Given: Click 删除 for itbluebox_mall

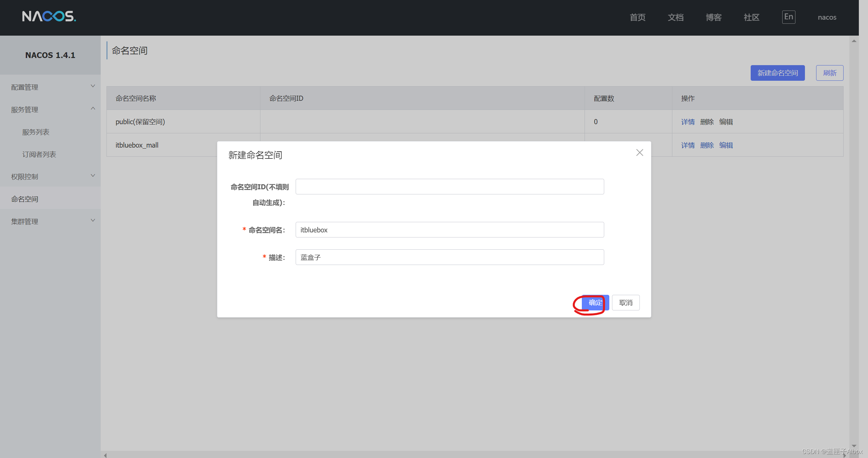Looking at the screenshot, I should click(x=707, y=145).
